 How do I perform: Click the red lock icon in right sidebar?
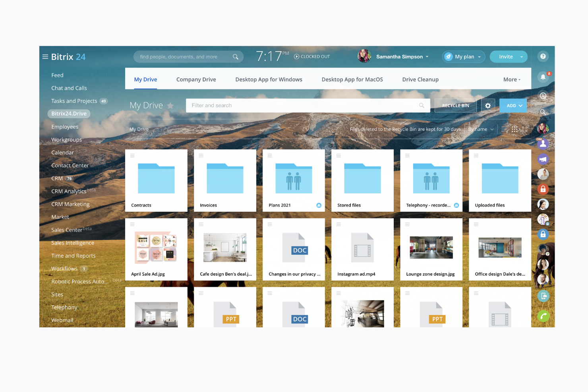[543, 189]
